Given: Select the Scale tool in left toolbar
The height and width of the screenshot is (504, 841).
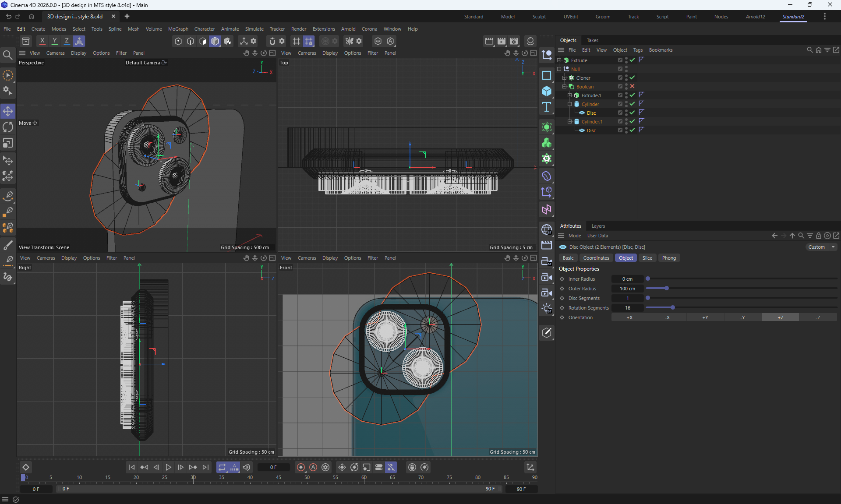Looking at the screenshot, I should point(8,143).
